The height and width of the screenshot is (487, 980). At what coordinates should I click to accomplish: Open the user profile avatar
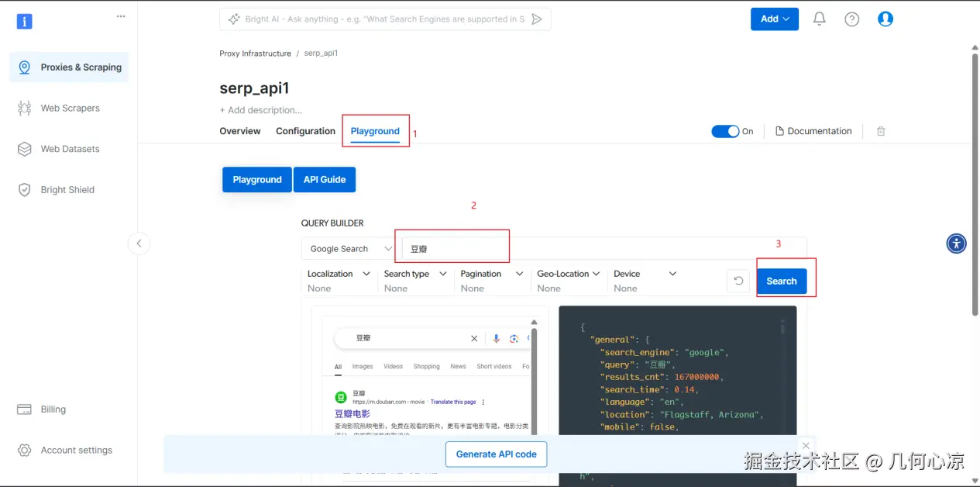coord(885,19)
